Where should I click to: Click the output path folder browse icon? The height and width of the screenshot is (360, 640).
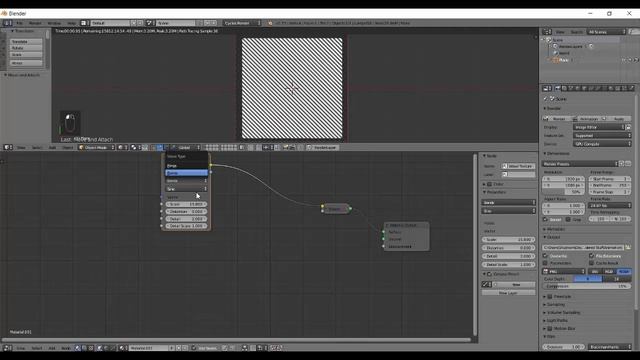pyautogui.click(x=628, y=247)
